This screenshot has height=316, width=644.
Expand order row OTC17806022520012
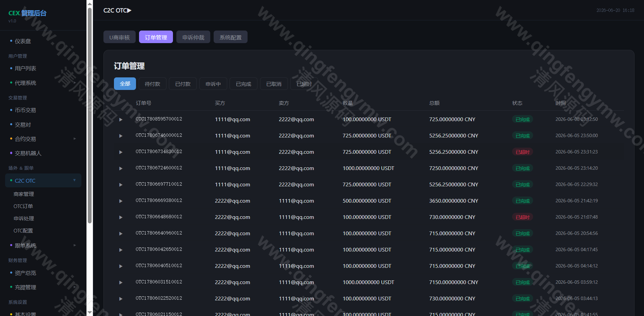(x=121, y=299)
